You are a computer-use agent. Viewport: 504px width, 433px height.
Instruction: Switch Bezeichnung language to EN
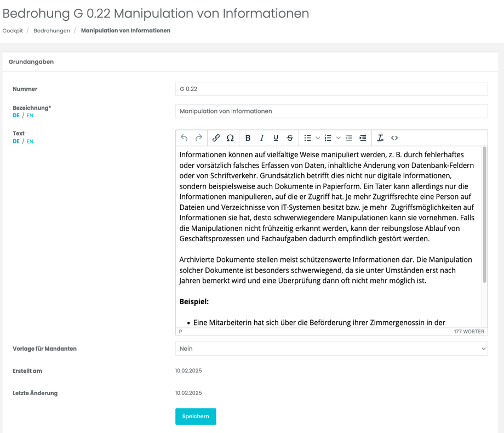click(x=30, y=116)
